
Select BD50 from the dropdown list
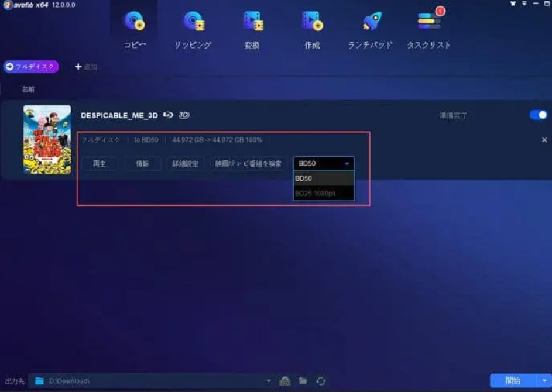pos(323,178)
